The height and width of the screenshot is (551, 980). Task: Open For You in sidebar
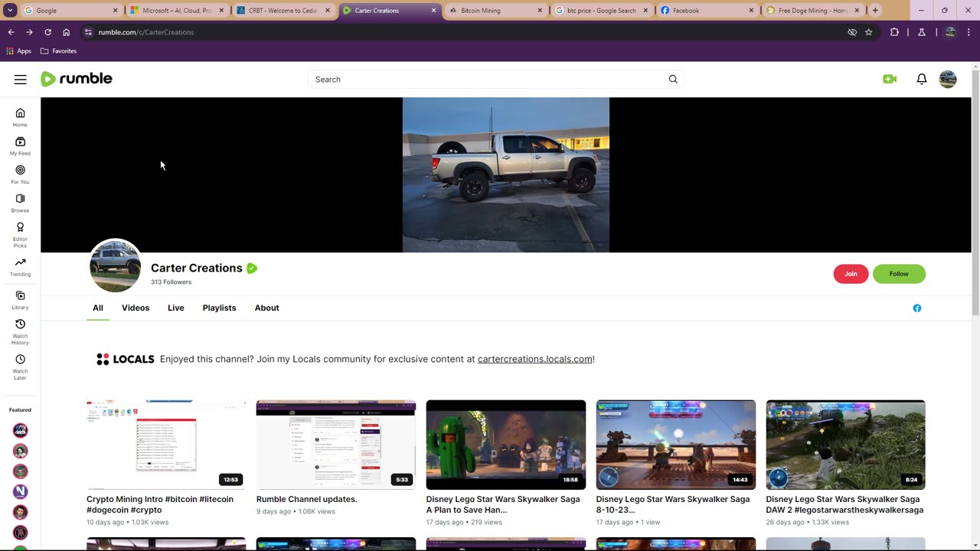click(20, 174)
